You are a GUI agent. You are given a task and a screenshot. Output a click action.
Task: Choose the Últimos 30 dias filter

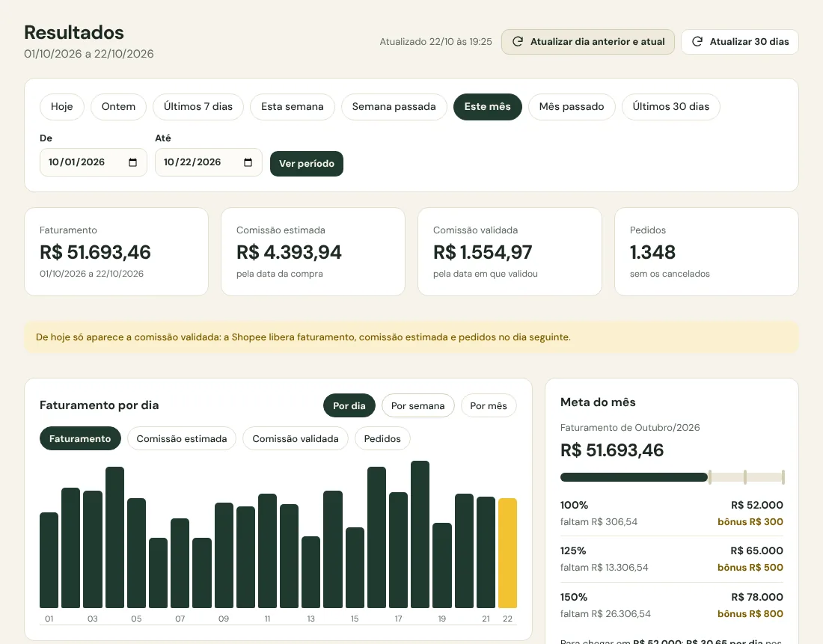coord(671,106)
